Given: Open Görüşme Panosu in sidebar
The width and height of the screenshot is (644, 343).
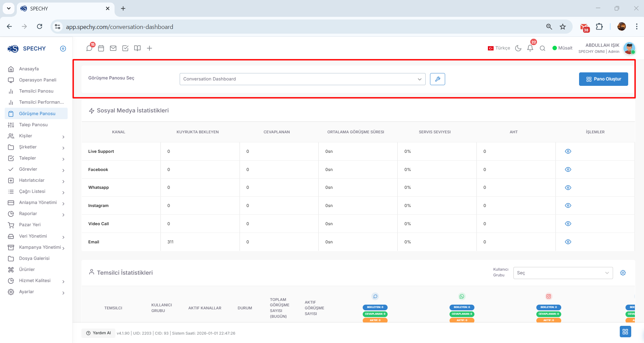Looking at the screenshot, I should coord(36,113).
